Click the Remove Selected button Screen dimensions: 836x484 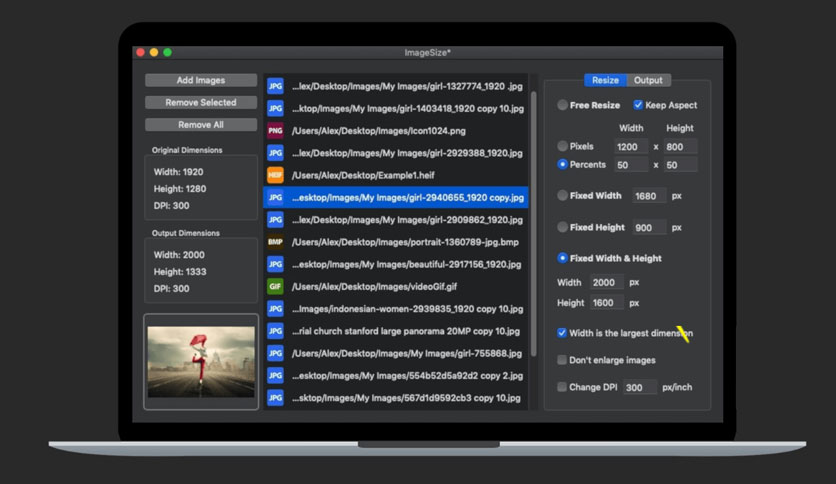coord(201,102)
